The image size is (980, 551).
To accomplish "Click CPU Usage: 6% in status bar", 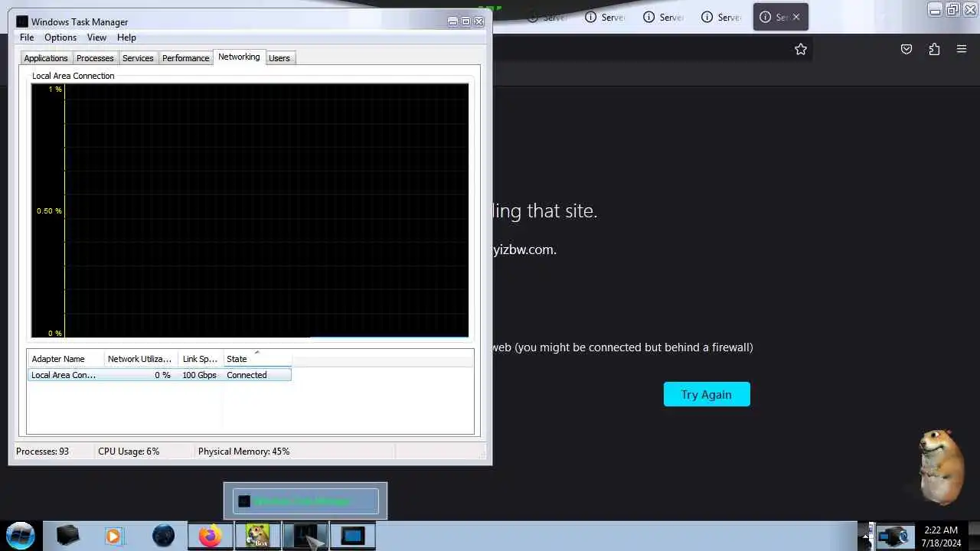I will coord(129,452).
